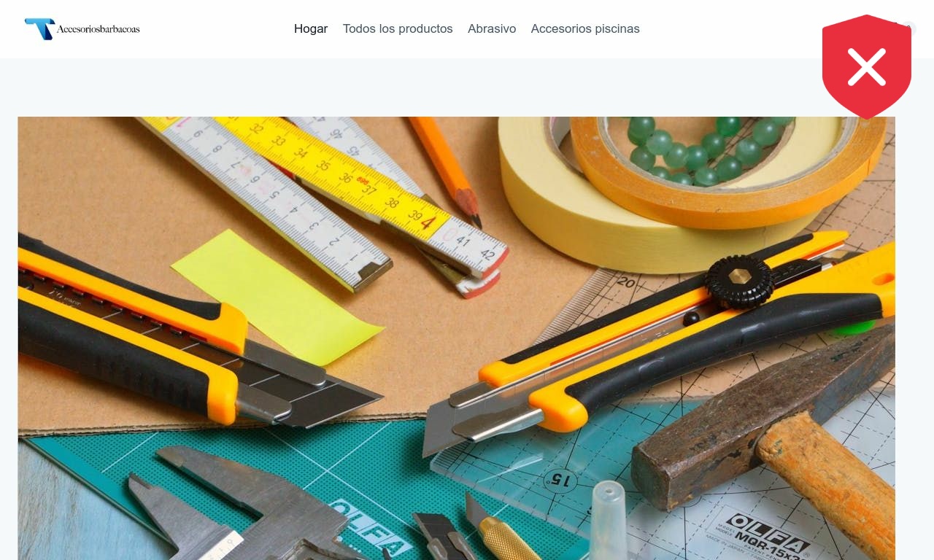This screenshot has width=934, height=560.
Task: Click the green bead necklace in the photo
Action: [700, 149]
